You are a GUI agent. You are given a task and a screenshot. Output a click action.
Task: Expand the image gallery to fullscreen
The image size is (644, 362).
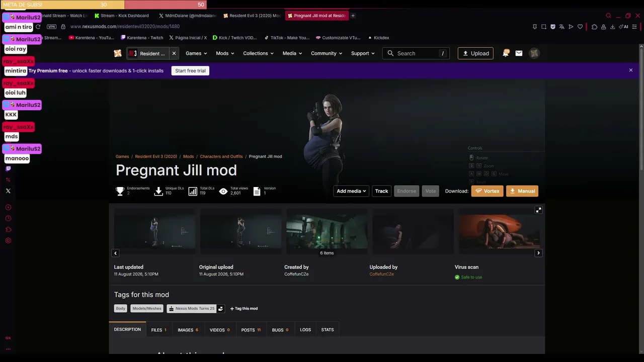(538, 210)
